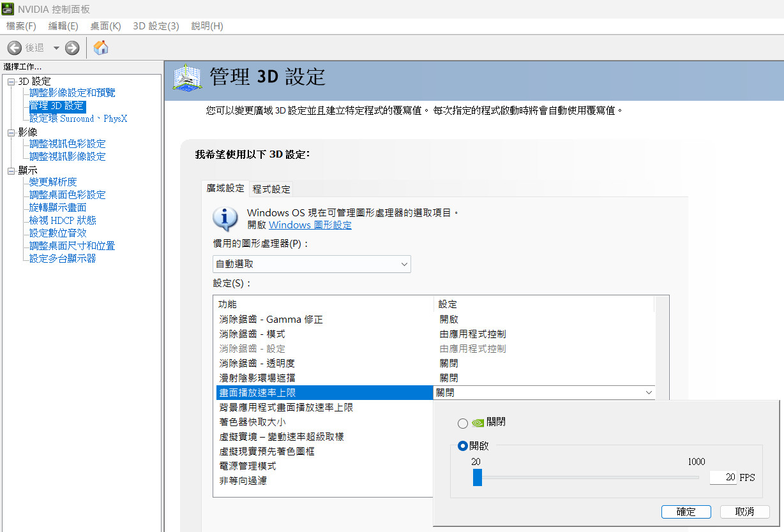Select the 虛擬實境 – 變動速率超級取樣 row
This screenshot has width=784, height=532.
tap(324, 437)
